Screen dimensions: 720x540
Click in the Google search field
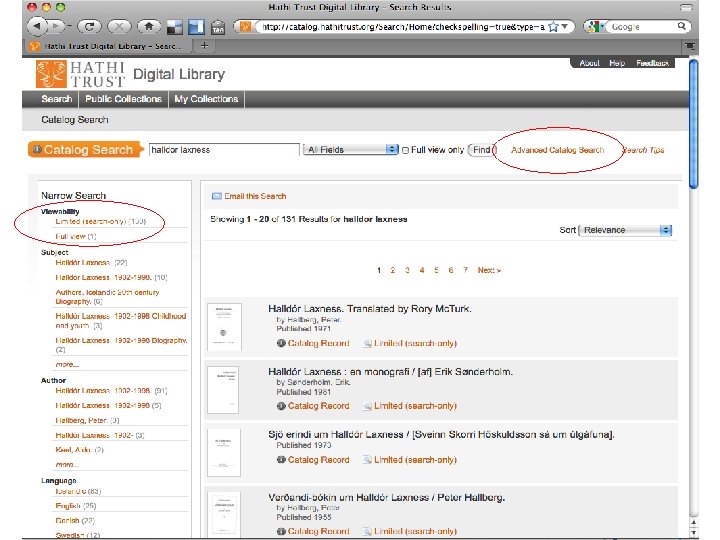(643, 27)
